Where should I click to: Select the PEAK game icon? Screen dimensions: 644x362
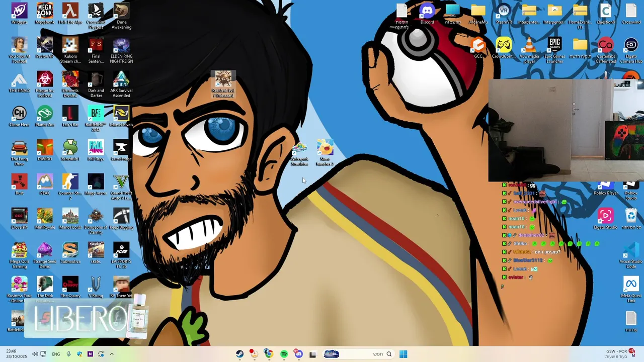(x=45, y=185)
